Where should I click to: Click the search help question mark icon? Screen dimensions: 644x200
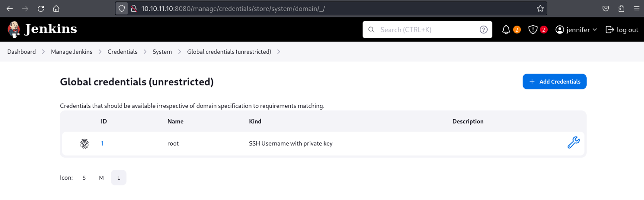(x=483, y=30)
